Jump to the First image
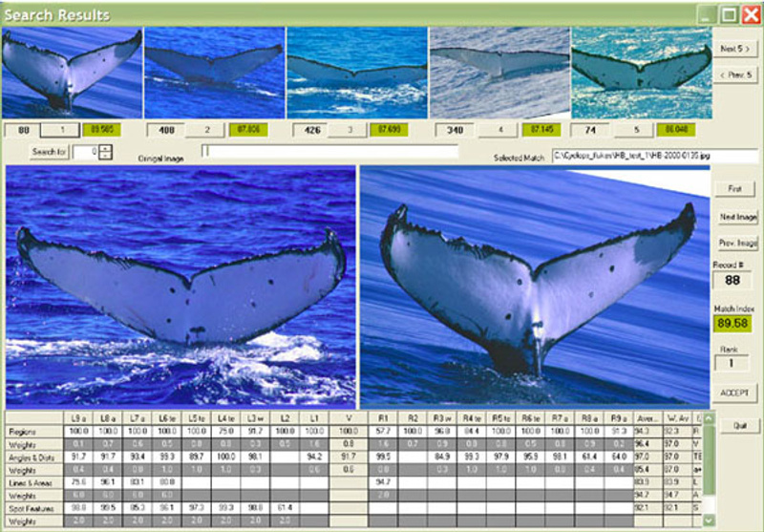The image size is (764, 532). coord(734,189)
